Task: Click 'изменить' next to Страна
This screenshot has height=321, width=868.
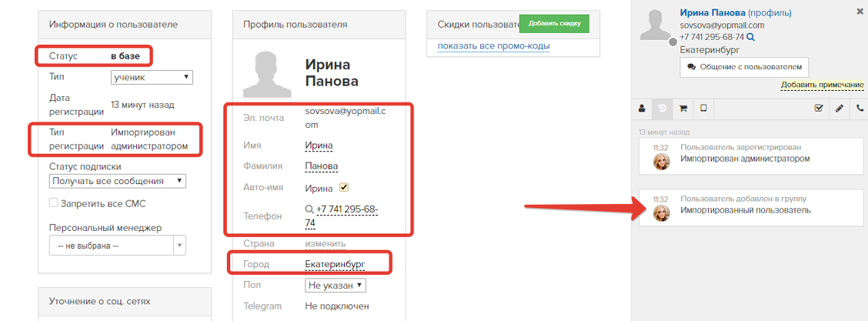Action: point(325,243)
